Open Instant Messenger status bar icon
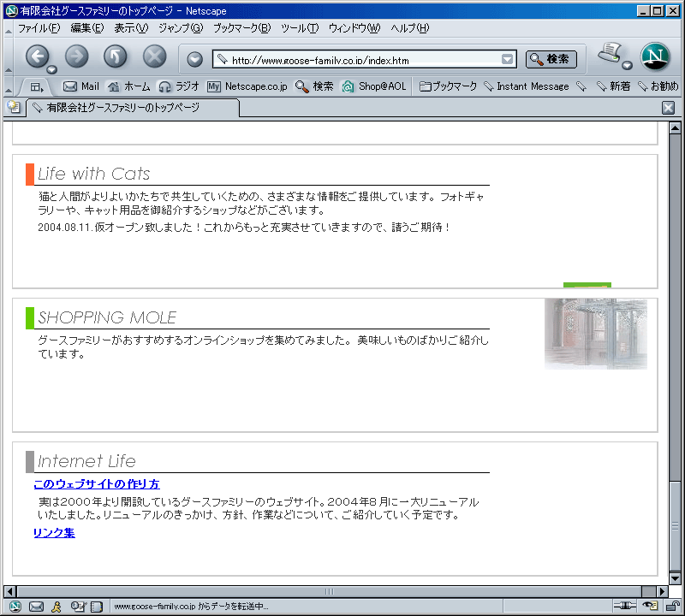Screen dimensions: 685x616 coord(57,606)
